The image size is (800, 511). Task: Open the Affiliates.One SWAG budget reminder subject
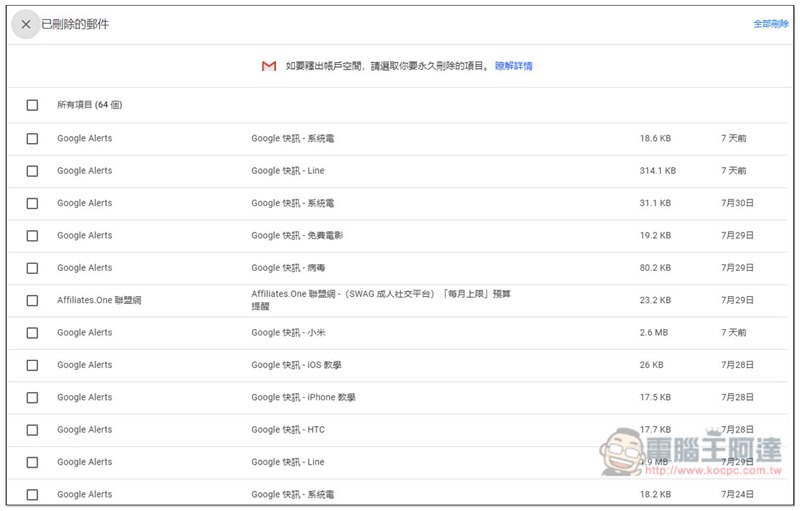[x=381, y=300]
